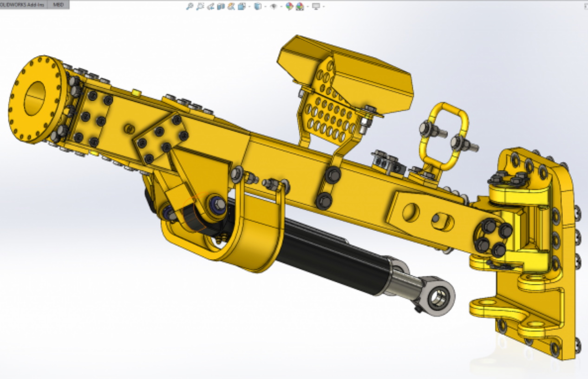588x379 pixels.
Task: Click the Display Style icon
Action: click(258, 7)
